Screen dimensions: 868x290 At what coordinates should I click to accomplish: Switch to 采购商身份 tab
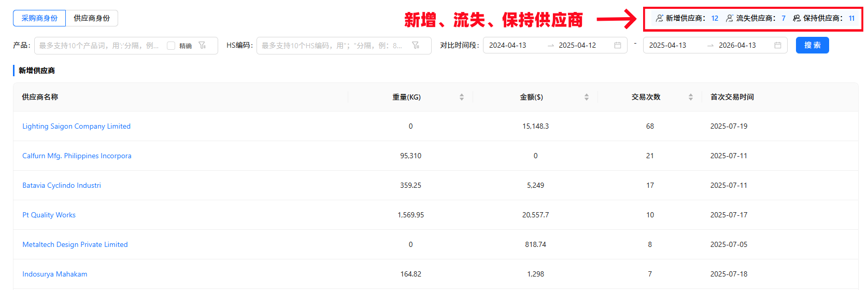click(x=39, y=18)
